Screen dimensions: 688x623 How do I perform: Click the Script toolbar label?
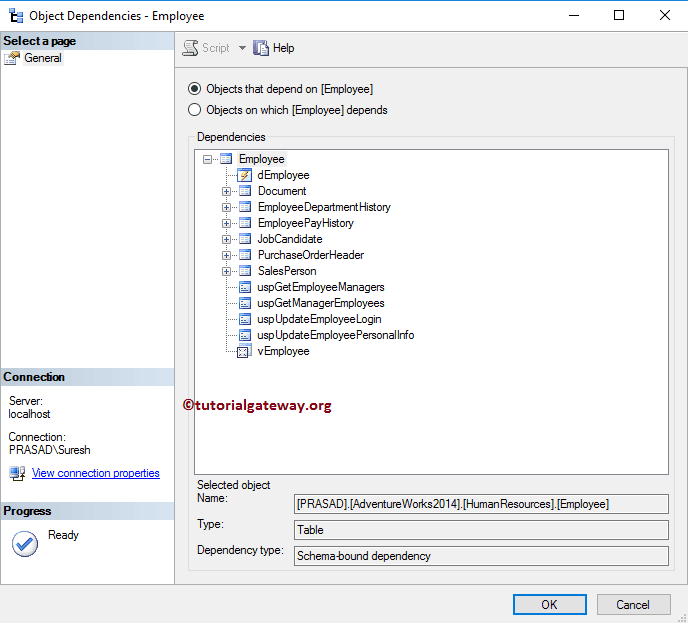coord(215,48)
